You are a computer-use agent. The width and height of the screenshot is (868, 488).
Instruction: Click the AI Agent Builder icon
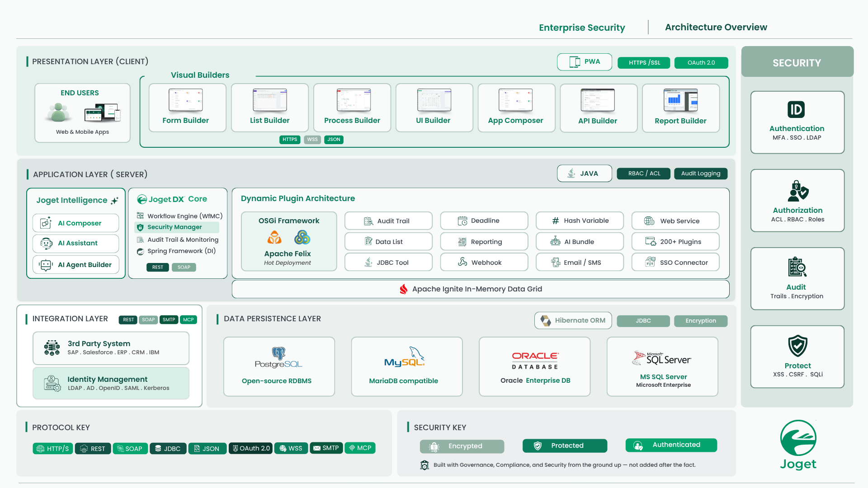[46, 265]
